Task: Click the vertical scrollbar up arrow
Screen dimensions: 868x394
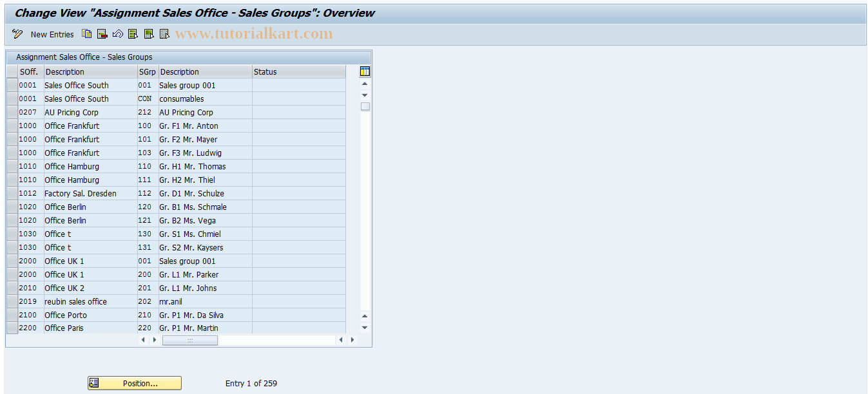Action: click(x=364, y=83)
